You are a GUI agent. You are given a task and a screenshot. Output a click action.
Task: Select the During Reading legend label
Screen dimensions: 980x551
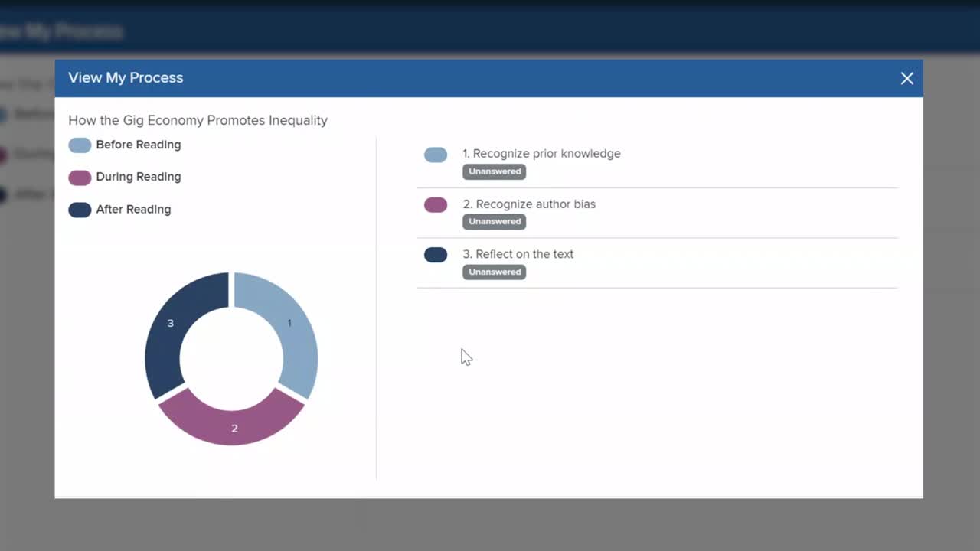pos(138,177)
